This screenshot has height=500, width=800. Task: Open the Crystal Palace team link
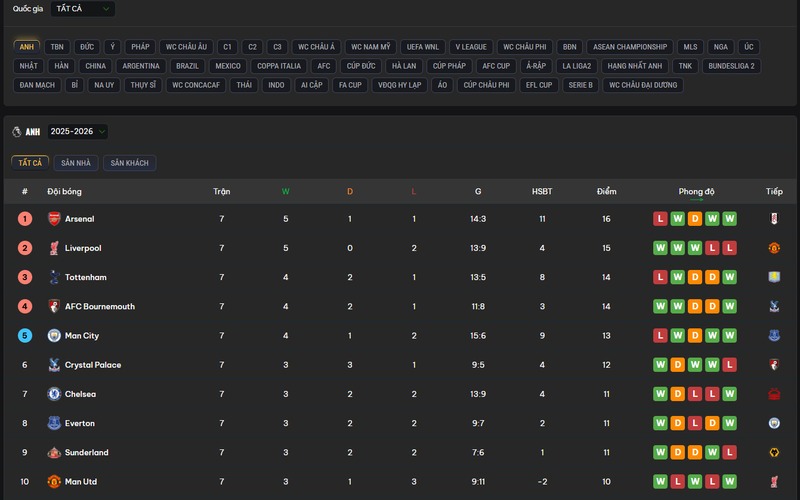tap(93, 365)
